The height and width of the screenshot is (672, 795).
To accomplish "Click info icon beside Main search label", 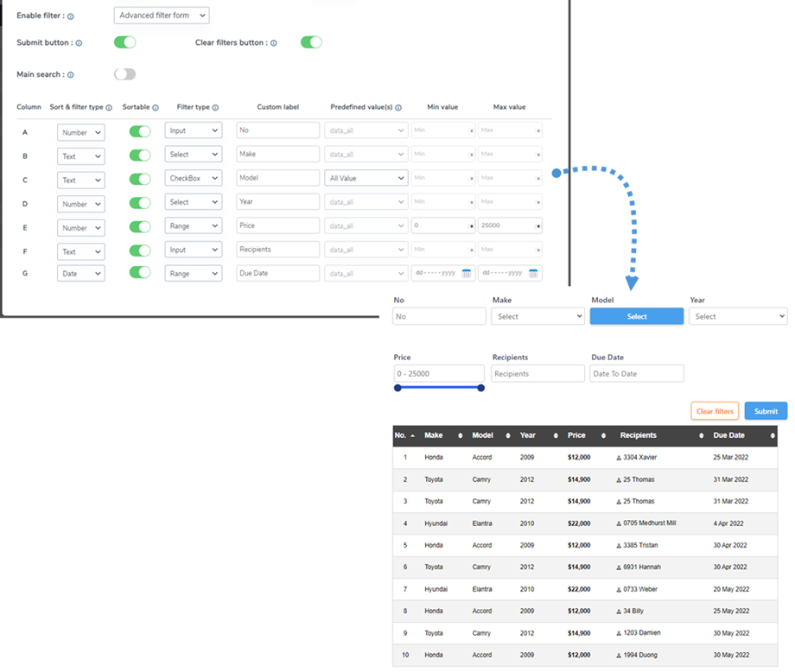I will [71, 75].
